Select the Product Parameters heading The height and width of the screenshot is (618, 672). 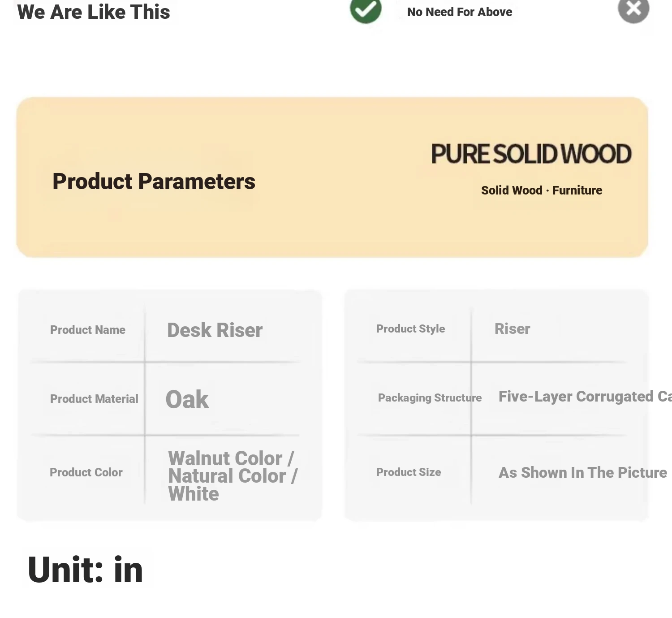154,182
